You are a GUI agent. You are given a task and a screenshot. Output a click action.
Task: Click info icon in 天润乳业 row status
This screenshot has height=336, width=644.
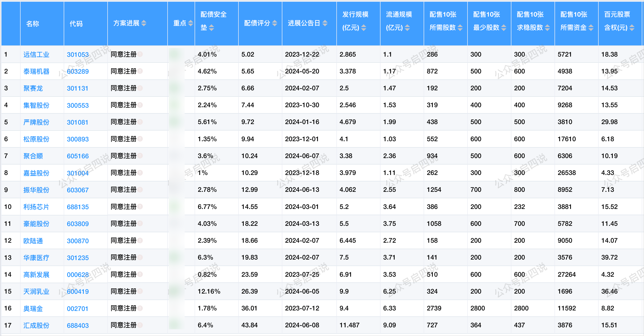[140, 291]
